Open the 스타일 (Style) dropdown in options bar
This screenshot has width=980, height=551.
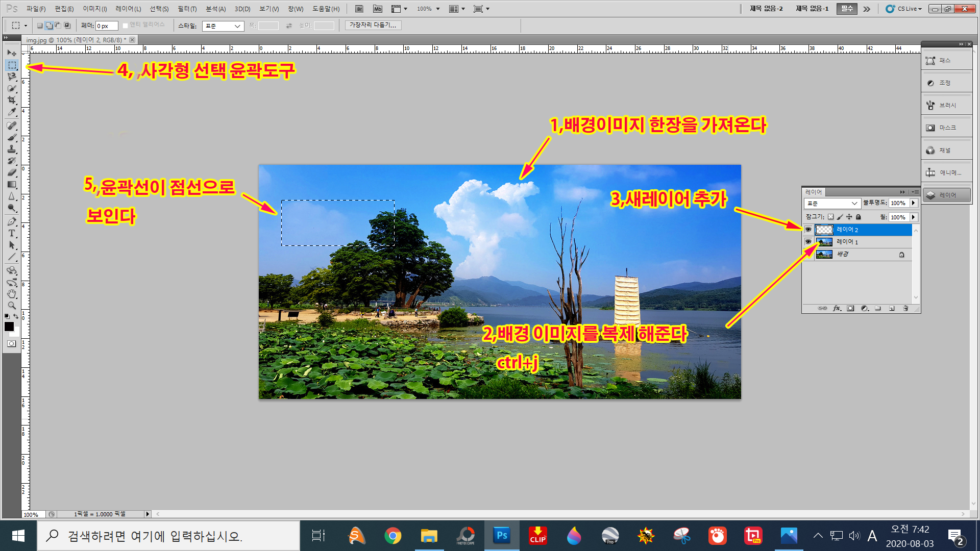tap(223, 26)
